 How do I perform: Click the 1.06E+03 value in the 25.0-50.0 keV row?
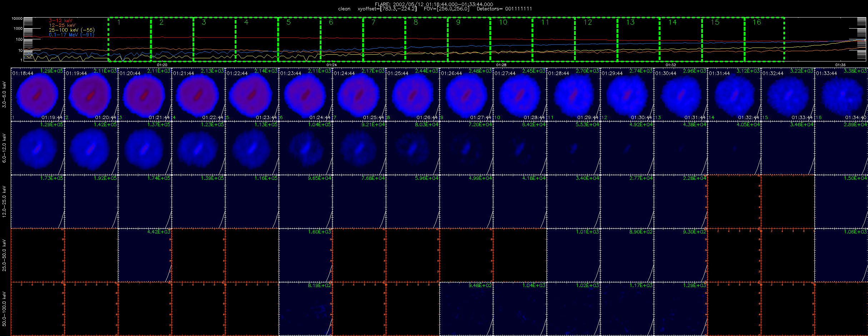(855, 232)
